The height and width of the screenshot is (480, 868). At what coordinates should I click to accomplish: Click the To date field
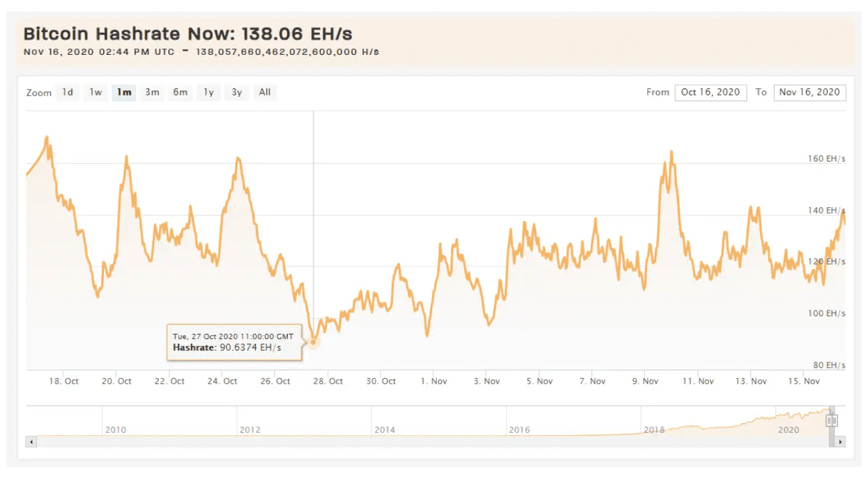point(810,93)
